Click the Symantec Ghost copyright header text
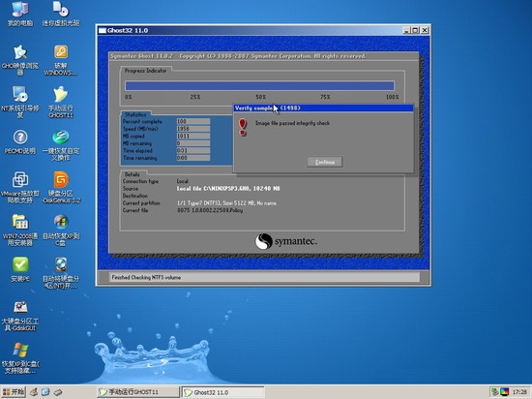Image resolution: width=532 pixels, height=399 pixels. (x=239, y=56)
